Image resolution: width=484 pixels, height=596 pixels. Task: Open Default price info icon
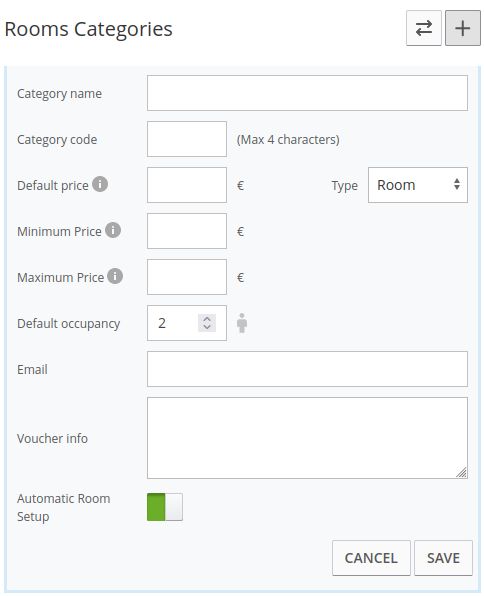[x=100, y=184]
